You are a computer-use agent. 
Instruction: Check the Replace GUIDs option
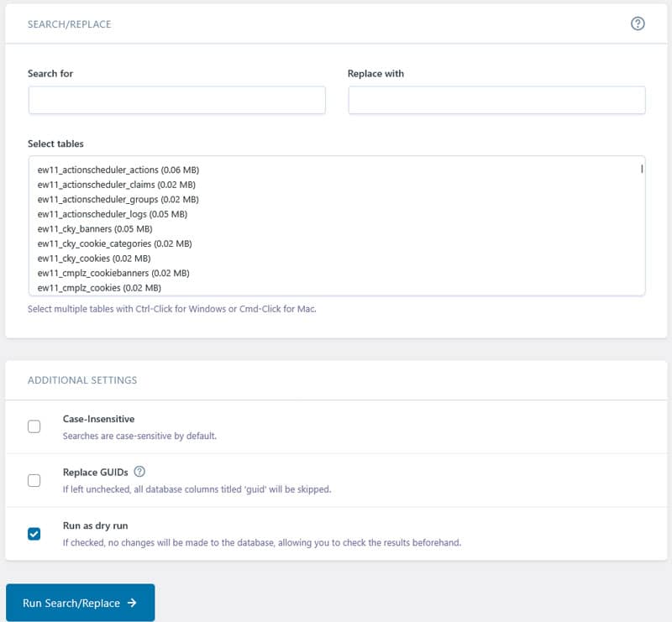(x=34, y=480)
